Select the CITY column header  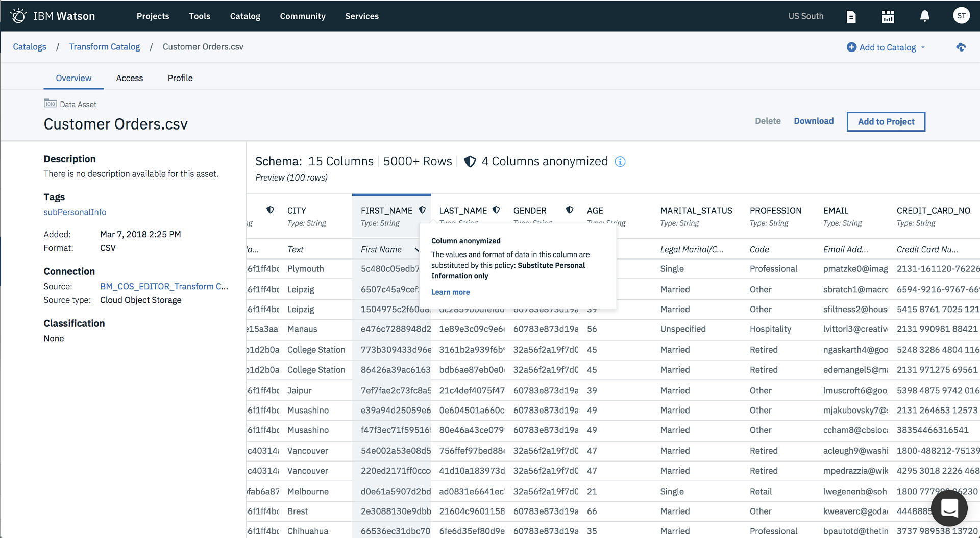[297, 210]
